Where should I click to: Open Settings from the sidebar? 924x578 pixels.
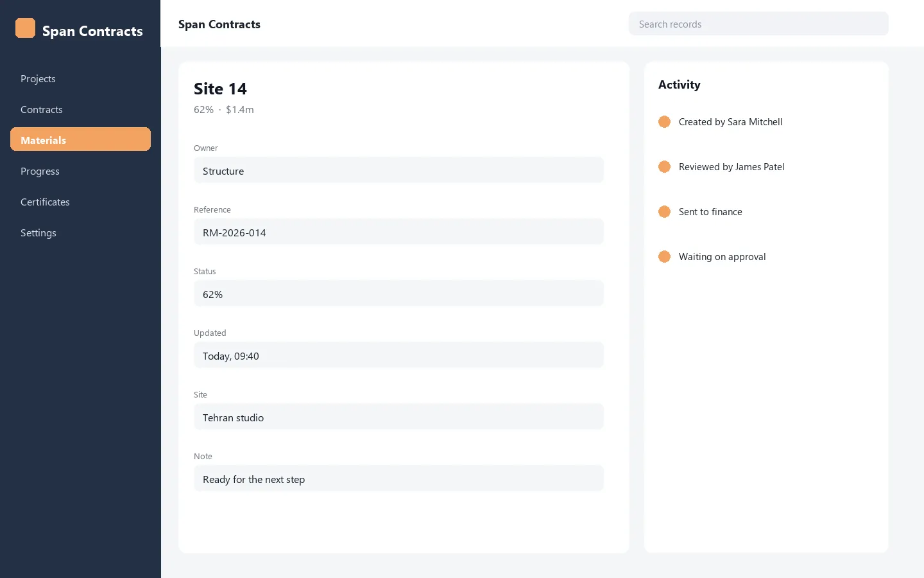(80, 232)
